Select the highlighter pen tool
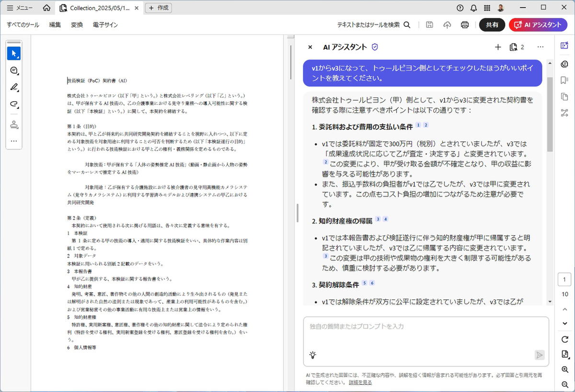This screenshot has height=392, width=575. tap(13, 87)
